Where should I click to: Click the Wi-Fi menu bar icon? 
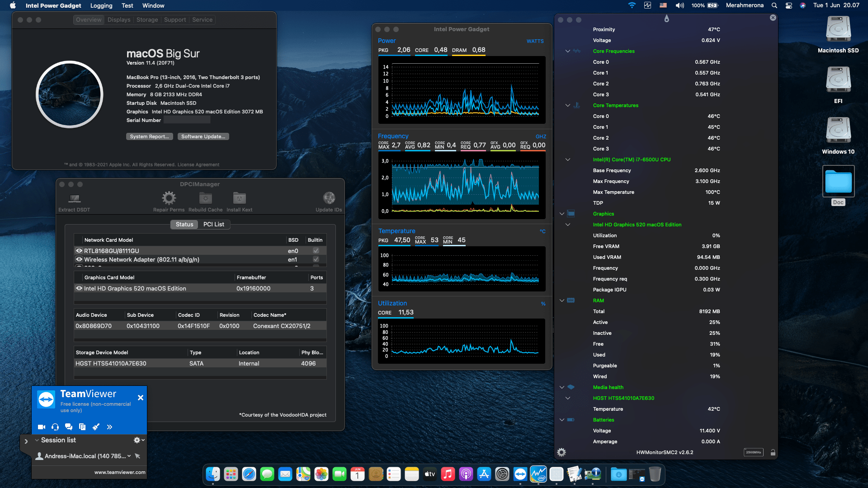click(x=632, y=5)
